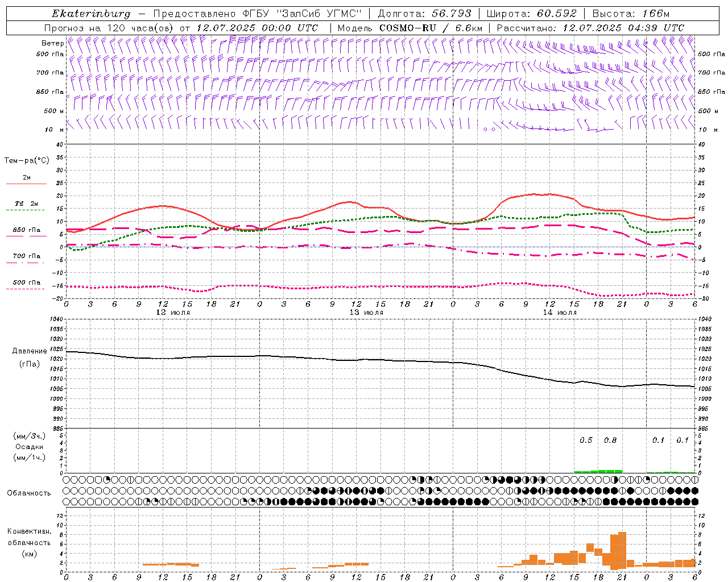
Task: Click the Долгота: 56.793 value
Action: pyautogui.click(x=424, y=14)
